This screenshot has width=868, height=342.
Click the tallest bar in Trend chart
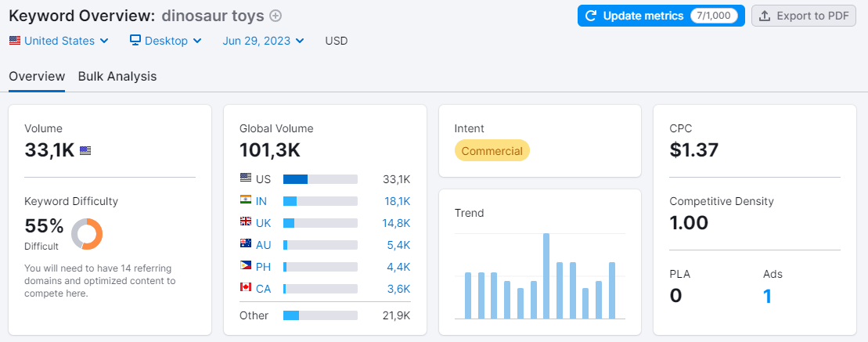(546, 275)
